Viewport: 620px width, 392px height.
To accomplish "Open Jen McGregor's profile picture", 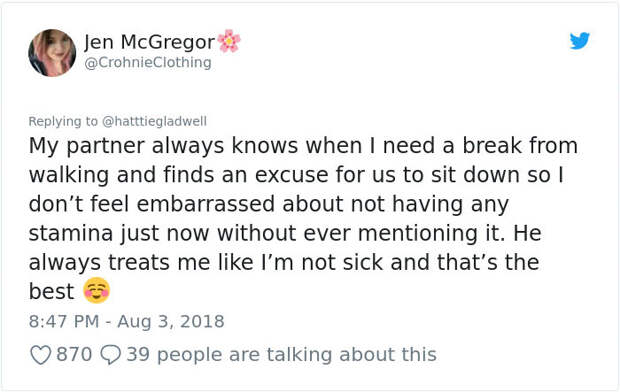I will click(52, 53).
